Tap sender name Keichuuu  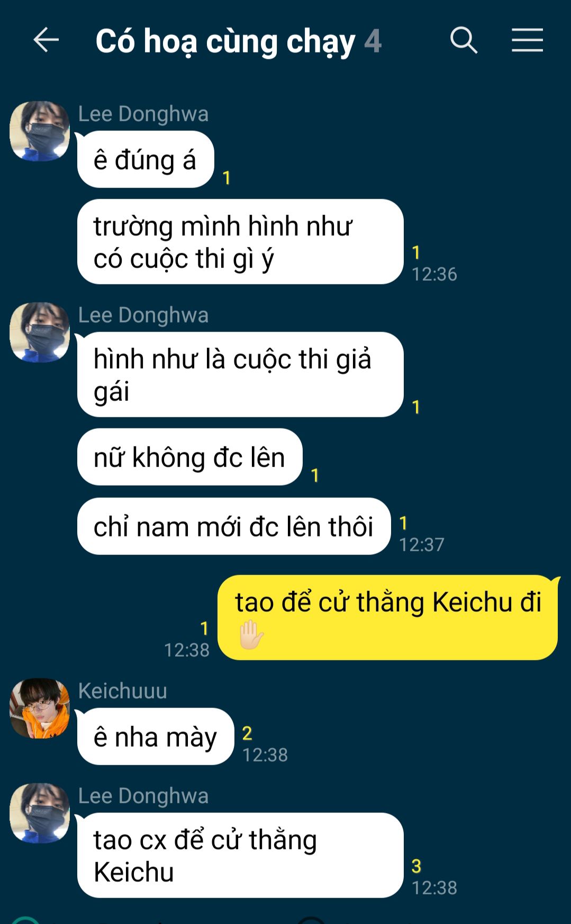coord(123,690)
